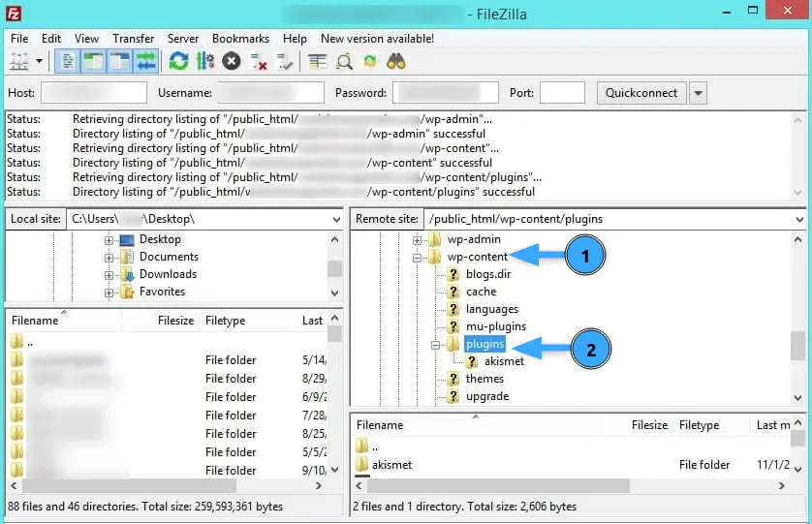Collapse the plugins remote folder
Screen dimensions: 812x524
(435, 345)
